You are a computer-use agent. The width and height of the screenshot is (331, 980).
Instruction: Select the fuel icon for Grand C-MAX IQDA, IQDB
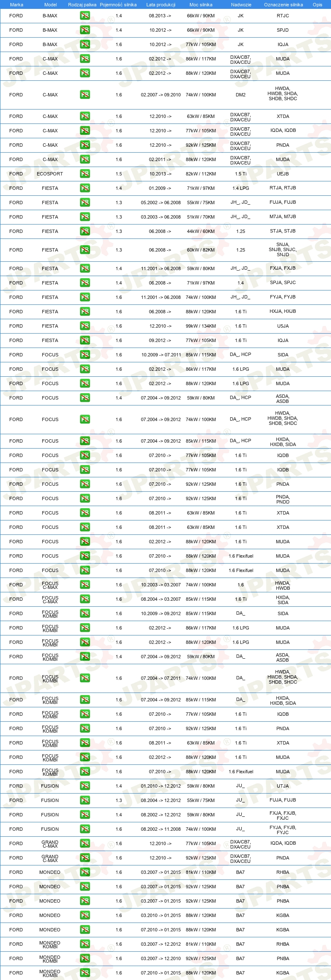point(85,843)
